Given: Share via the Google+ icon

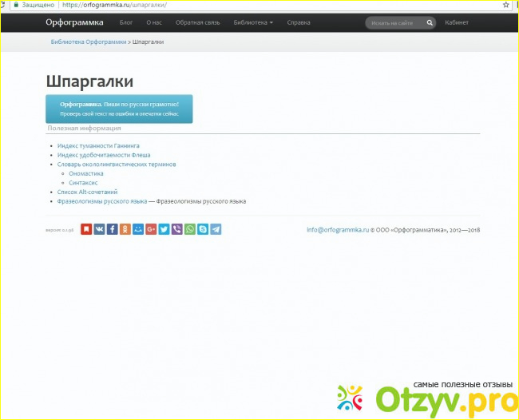Looking at the screenshot, I should point(151,229).
